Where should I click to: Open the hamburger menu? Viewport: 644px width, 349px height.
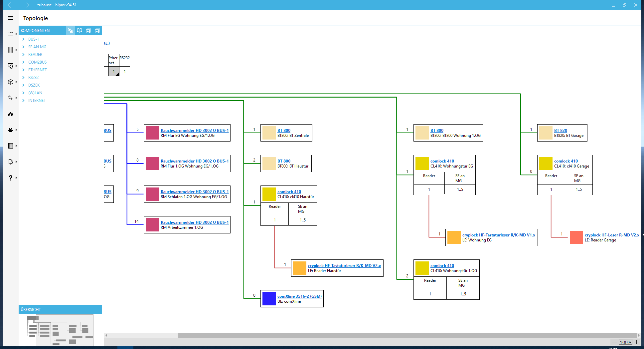[x=11, y=18]
